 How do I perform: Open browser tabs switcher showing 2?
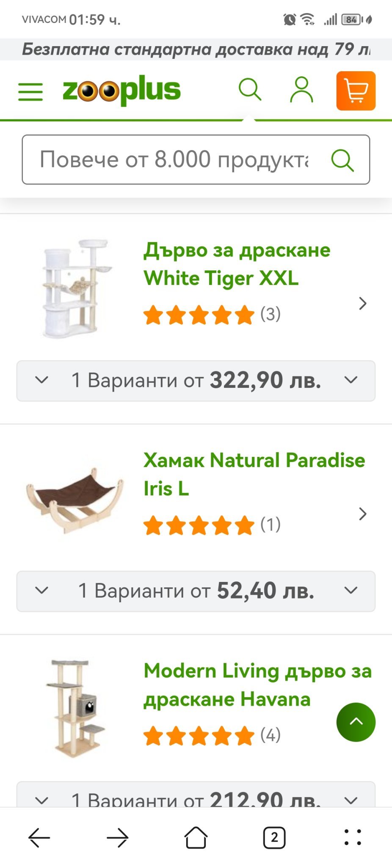[274, 837]
